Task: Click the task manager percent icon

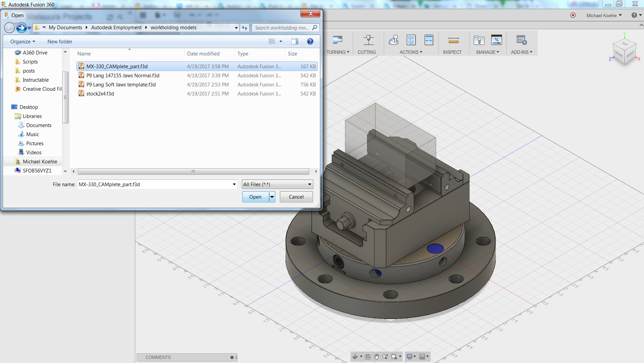Action: [496, 40]
